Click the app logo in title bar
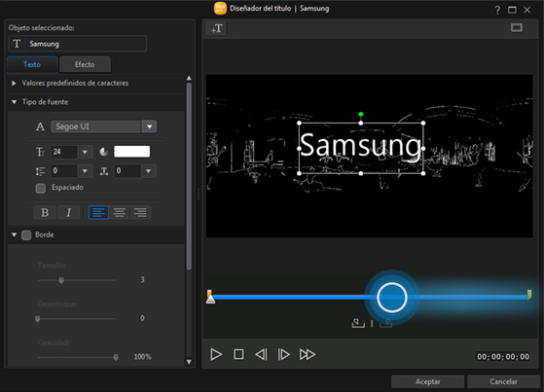The width and height of the screenshot is (544, 392). pyautogui.click(x=220, y=9)
